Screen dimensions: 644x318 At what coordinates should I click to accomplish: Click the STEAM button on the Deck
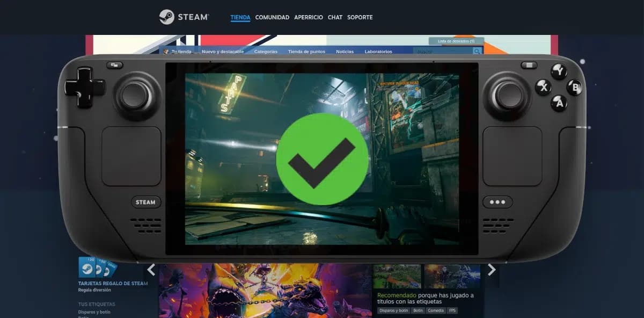pos(145,203)
